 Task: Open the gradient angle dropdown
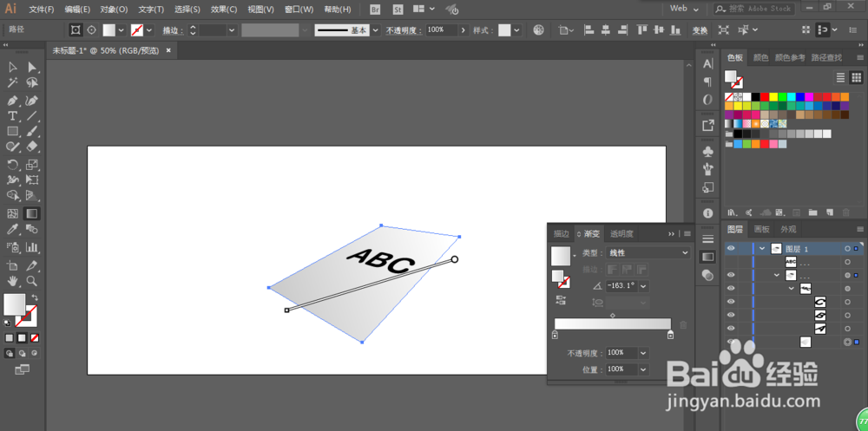click(644, 286)
